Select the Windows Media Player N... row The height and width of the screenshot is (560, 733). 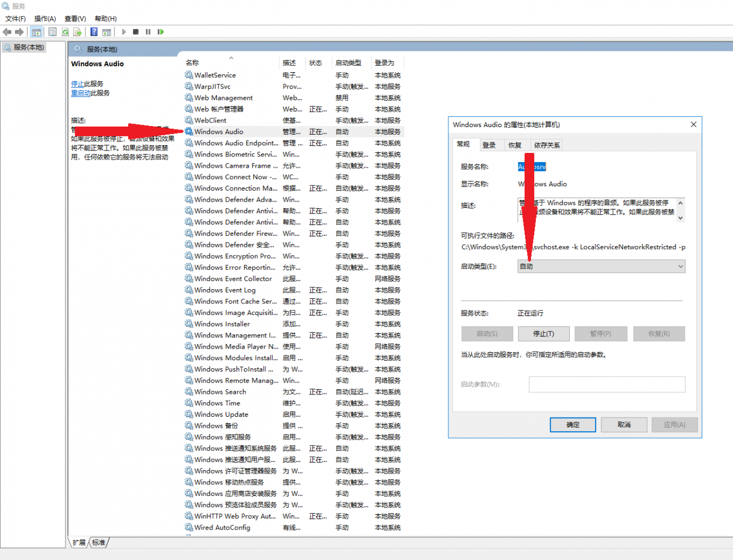(294, 346)
